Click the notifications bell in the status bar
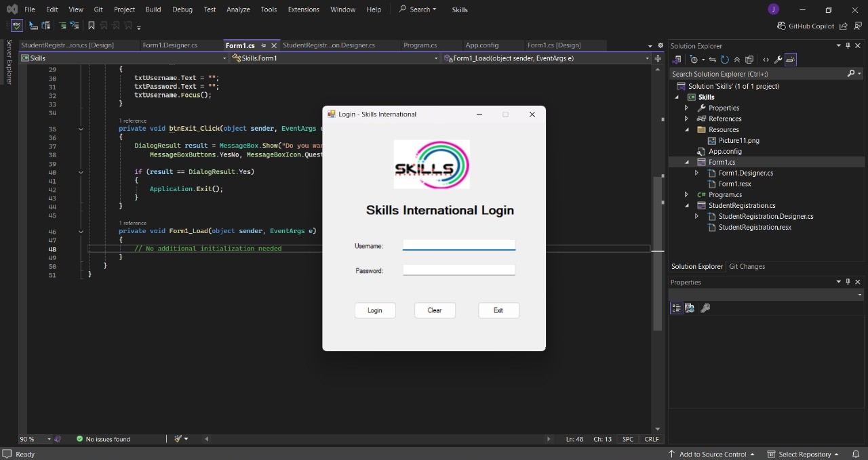868x460 pixels. click(856, 454)
